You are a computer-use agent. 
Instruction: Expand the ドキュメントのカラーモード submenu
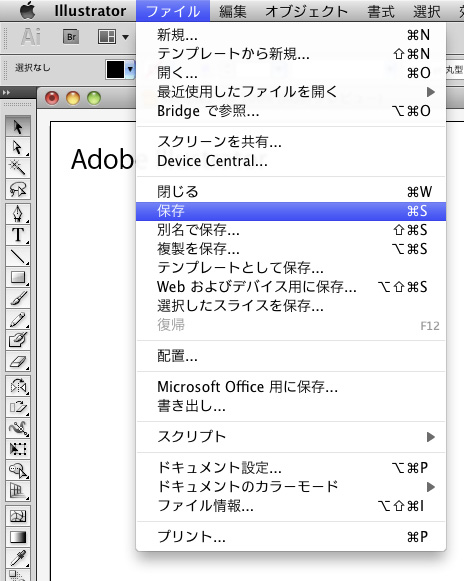click(x=291, y=487)
